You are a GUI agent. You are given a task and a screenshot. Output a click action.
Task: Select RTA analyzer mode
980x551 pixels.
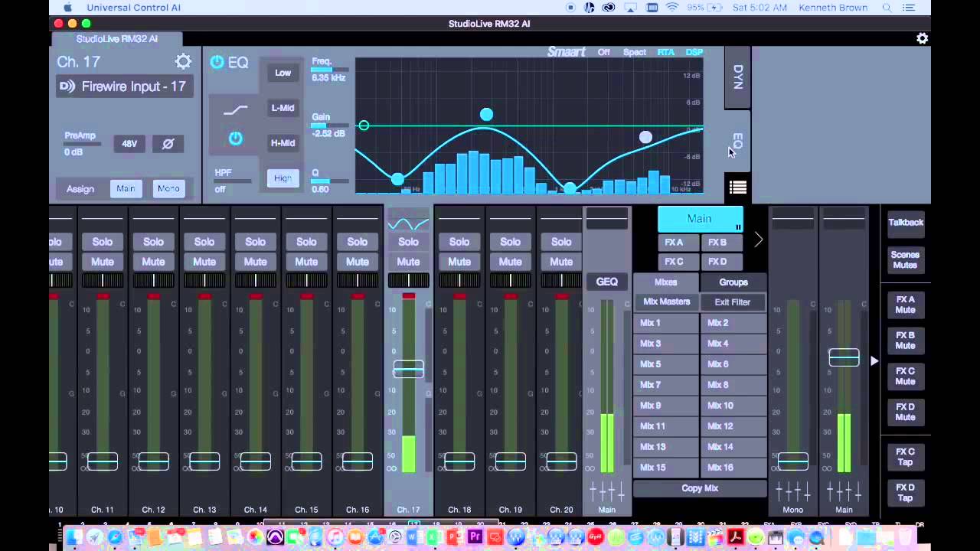coord(665,52)
